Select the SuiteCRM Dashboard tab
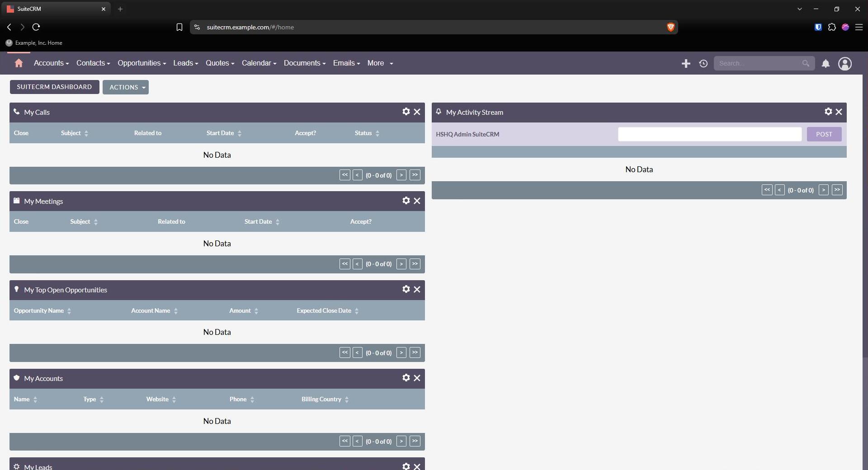This screenshot has height=470, width=868. coord(54,87)
